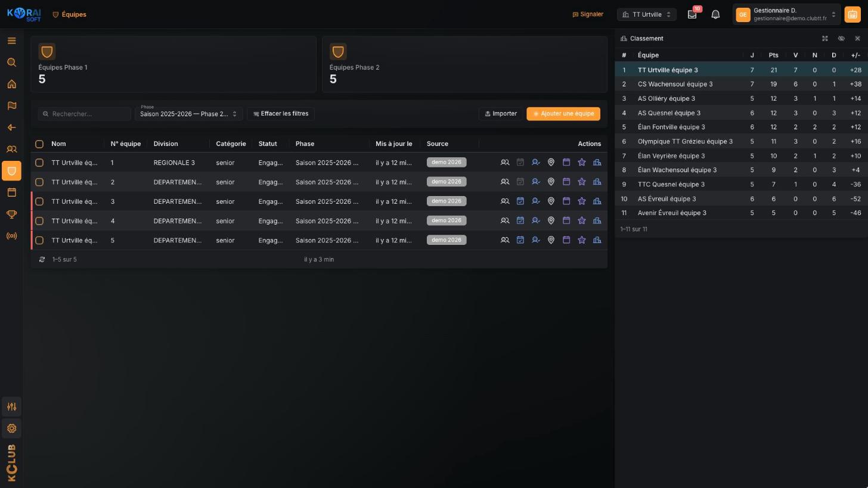Open the Phase season dropdown

(188, 114)
